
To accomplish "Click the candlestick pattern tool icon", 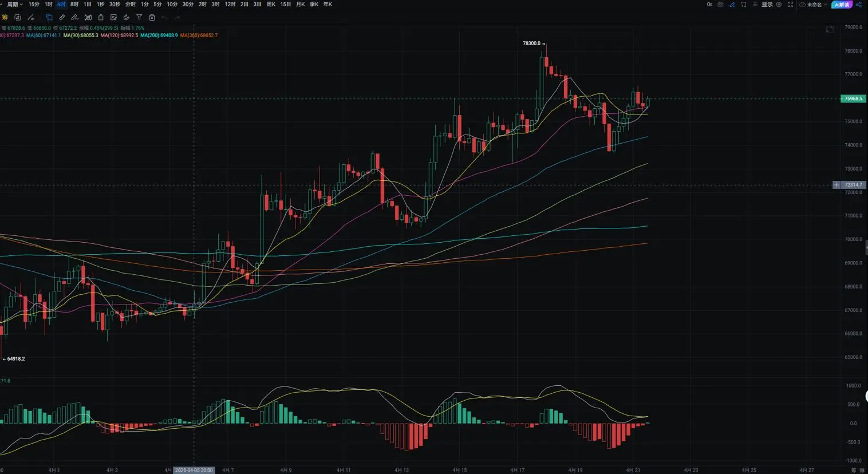I will click(x=88, y=17).
